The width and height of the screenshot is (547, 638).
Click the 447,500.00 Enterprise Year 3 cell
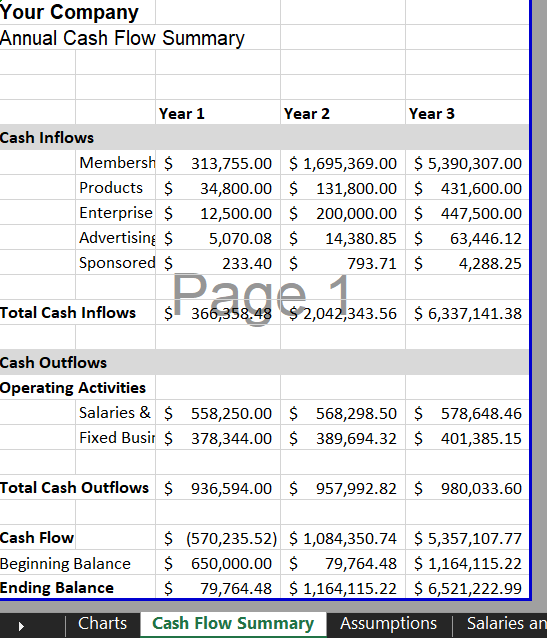click(x=467, y=213)
